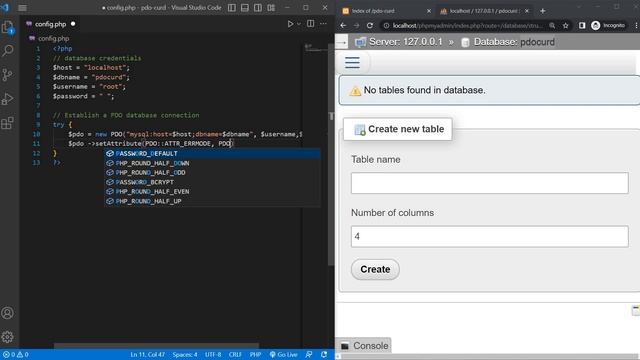
Task: Select the config.php editor tab
Action: coord(50,24)
